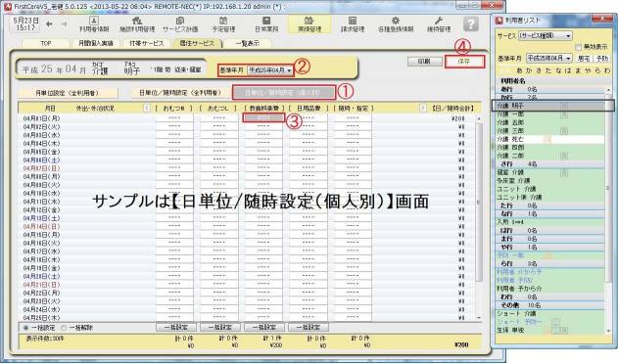Select 介護 四郎 in 利用者リスト
Screen dimensions: 618x364
549,148
